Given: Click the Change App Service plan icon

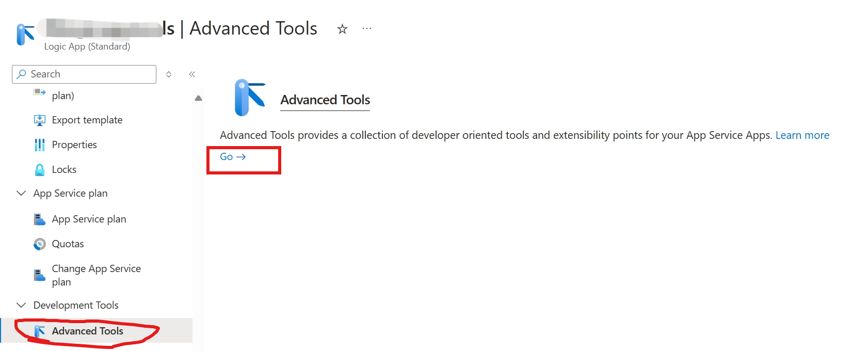Looking at the screenshot, I should pos(39,275).
